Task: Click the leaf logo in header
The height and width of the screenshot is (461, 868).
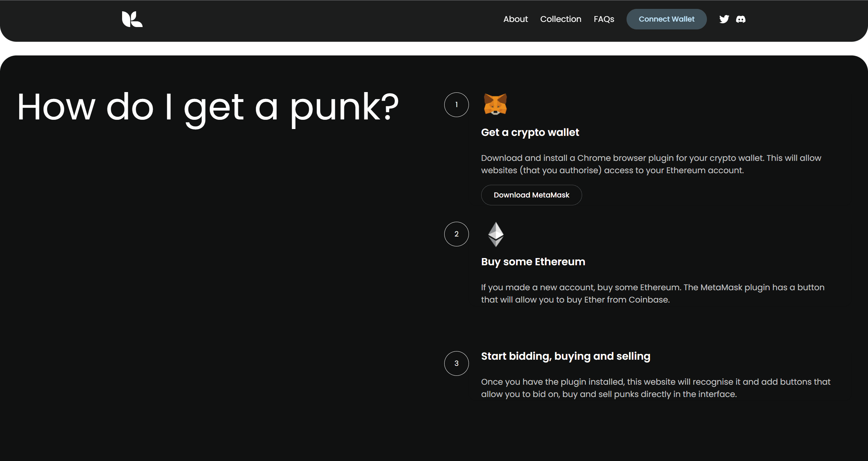Action: [132, 19]
